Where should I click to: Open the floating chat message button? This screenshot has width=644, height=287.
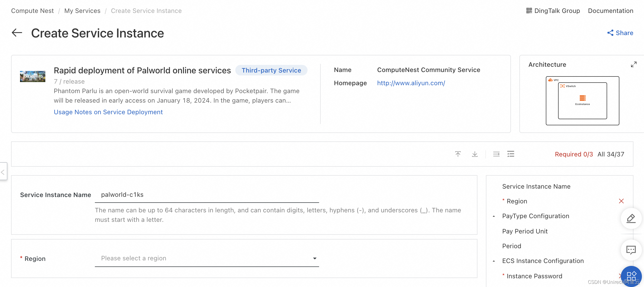(631, 250)
